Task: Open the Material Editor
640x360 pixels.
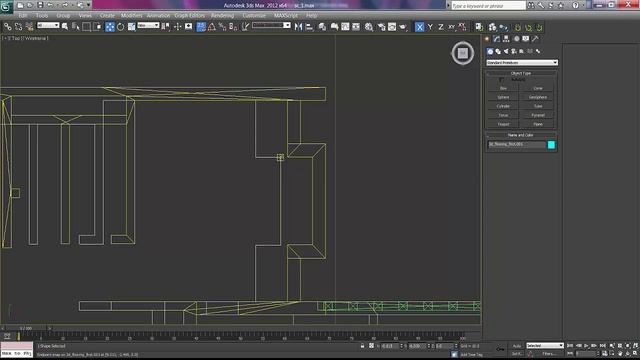Action: (369, 27)
